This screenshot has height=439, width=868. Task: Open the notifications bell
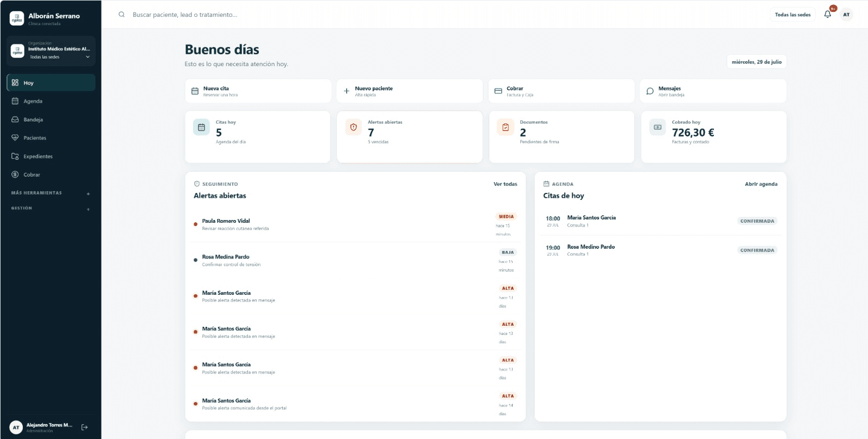pyautogui.click(x=827, y=15)
